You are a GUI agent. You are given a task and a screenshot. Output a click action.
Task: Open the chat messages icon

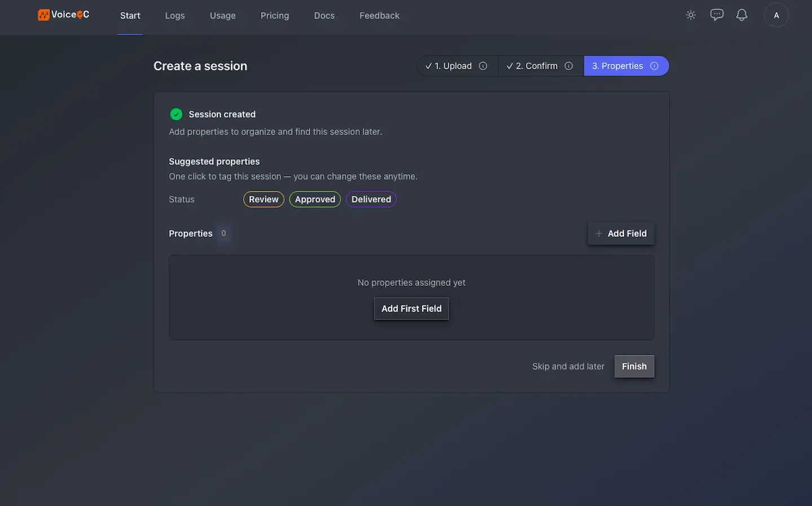[717, 15]
